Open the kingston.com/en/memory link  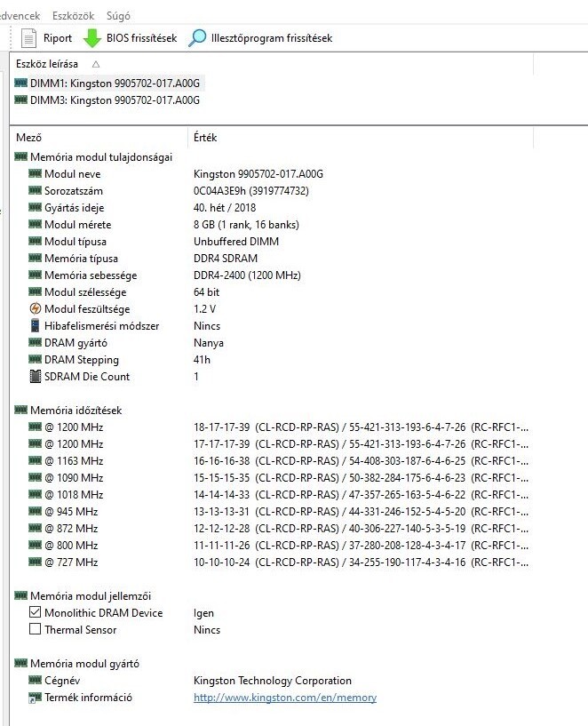pos(285,698)
